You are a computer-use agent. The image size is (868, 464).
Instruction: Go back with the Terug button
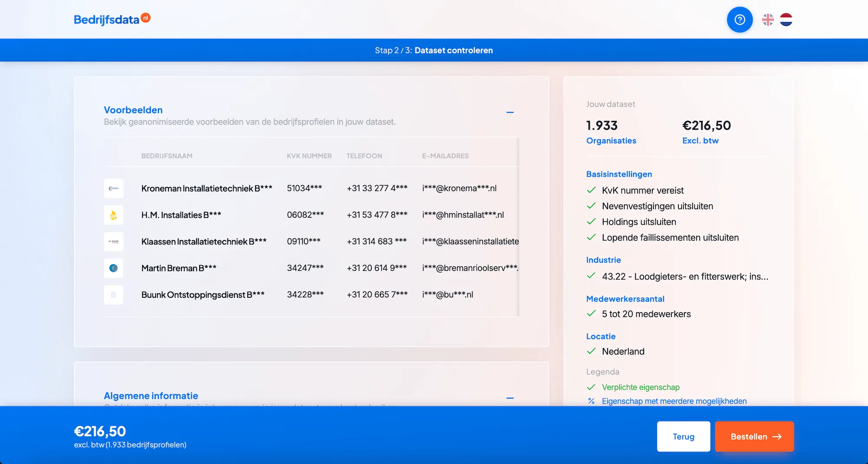pos(683,436)
